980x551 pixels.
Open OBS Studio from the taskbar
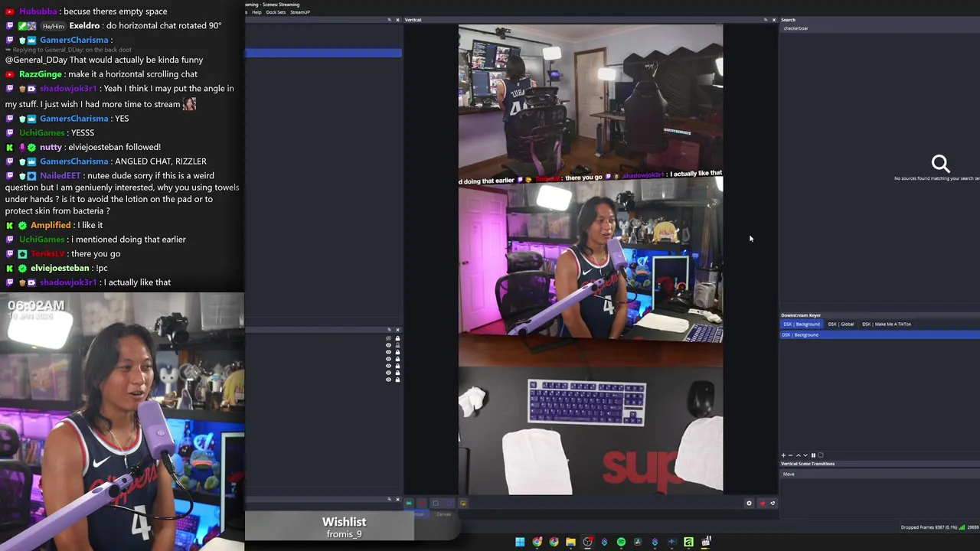587,542
